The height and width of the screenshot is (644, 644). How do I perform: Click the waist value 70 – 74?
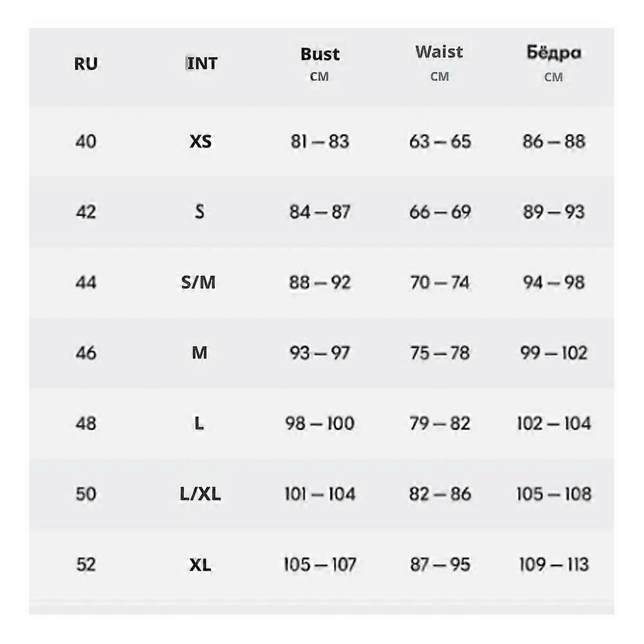tap(440, 282)
